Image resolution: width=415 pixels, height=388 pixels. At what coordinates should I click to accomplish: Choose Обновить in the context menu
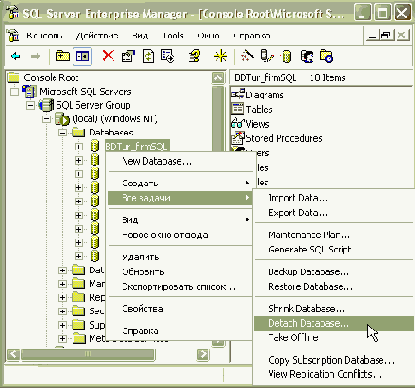(180, 272)
